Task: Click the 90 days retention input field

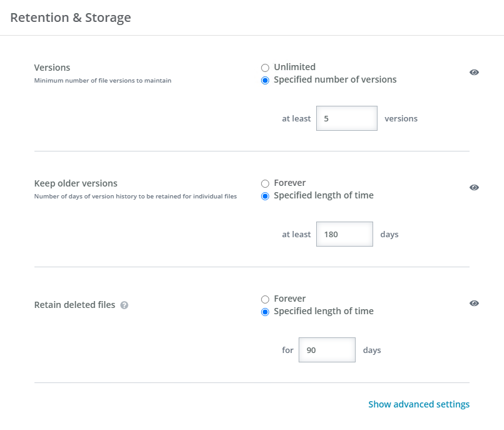Action: [x=327, y=350]
